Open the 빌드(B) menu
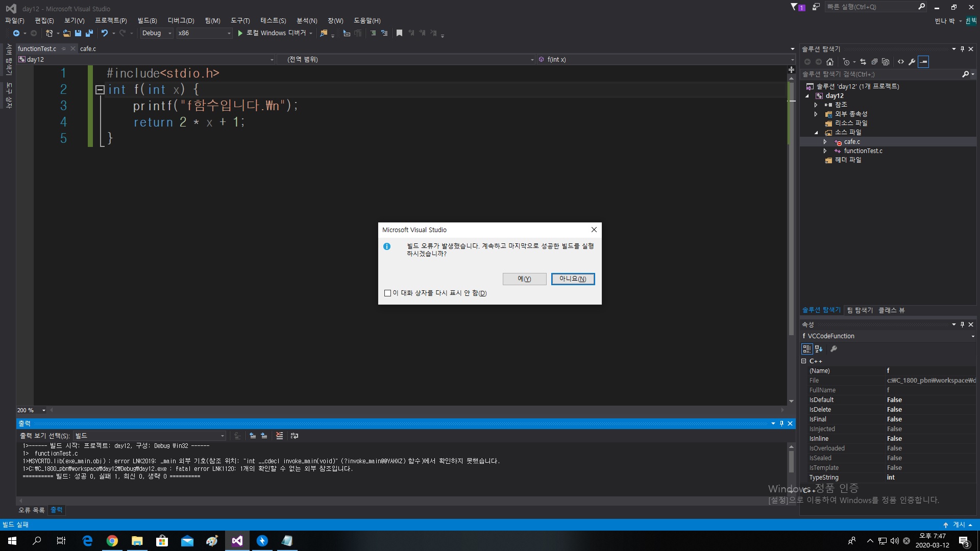 point(147,20)
